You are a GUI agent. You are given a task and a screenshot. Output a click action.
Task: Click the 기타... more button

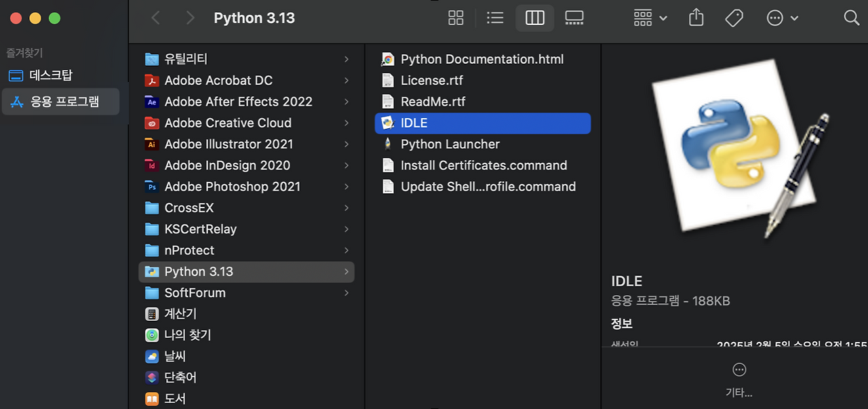click(x=739, y=378)
